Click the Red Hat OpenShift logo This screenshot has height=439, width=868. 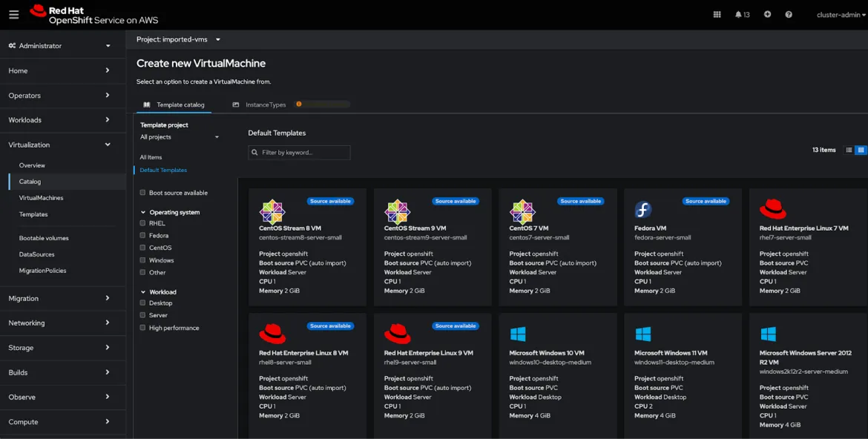(x=94, y=15)
